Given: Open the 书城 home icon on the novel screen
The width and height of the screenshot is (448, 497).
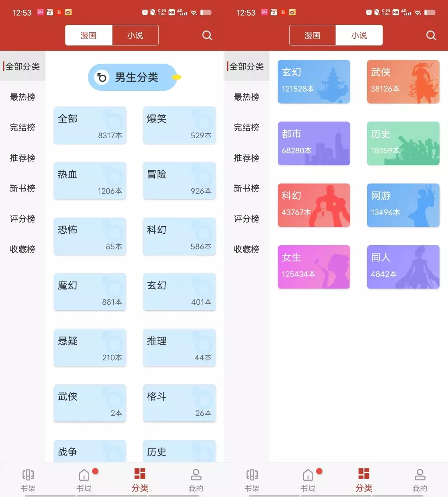Looking at the screenshot, I should point(308,475).
